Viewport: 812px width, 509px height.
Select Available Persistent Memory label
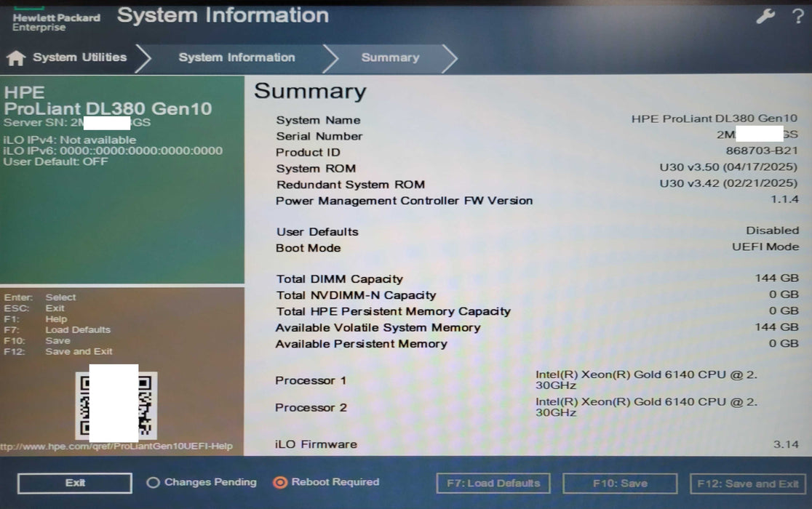tap(361, 344)
